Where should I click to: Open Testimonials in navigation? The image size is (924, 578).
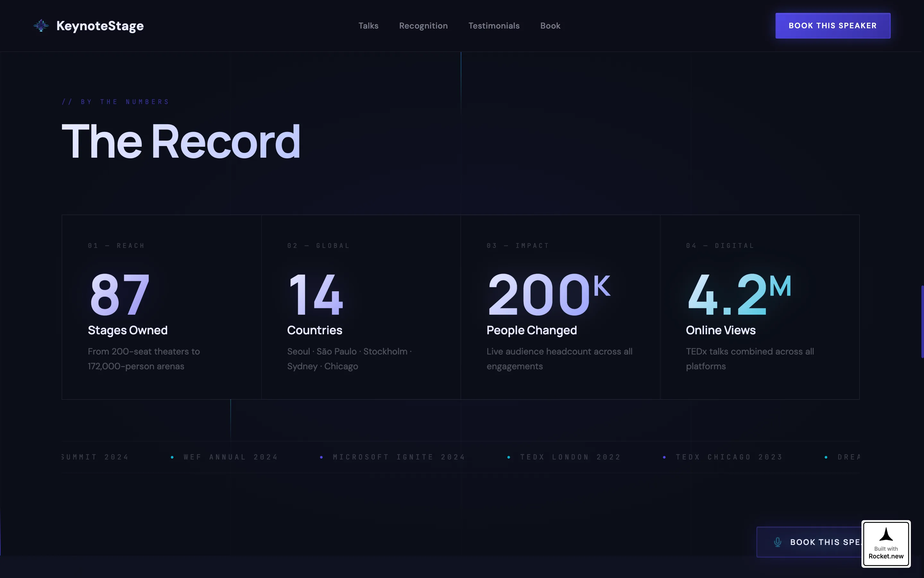coord(494,26)
